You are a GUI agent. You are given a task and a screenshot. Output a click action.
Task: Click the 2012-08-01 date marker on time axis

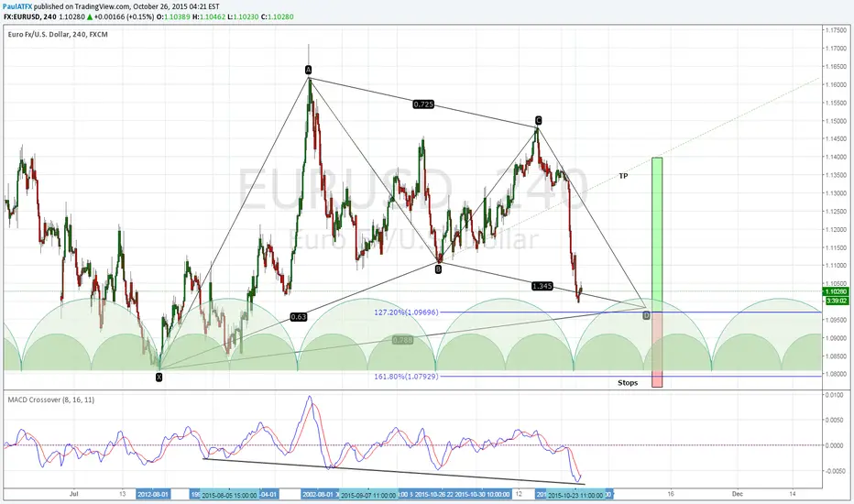(153, 494)
